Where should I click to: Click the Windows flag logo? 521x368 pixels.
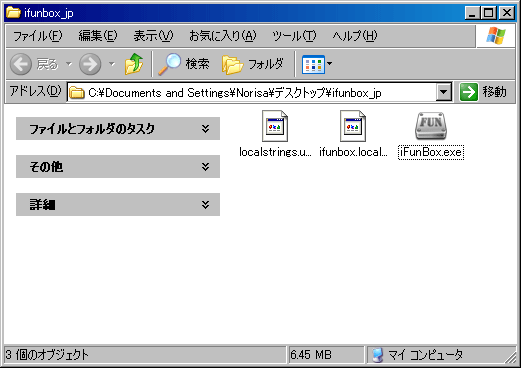coord(496,36)
